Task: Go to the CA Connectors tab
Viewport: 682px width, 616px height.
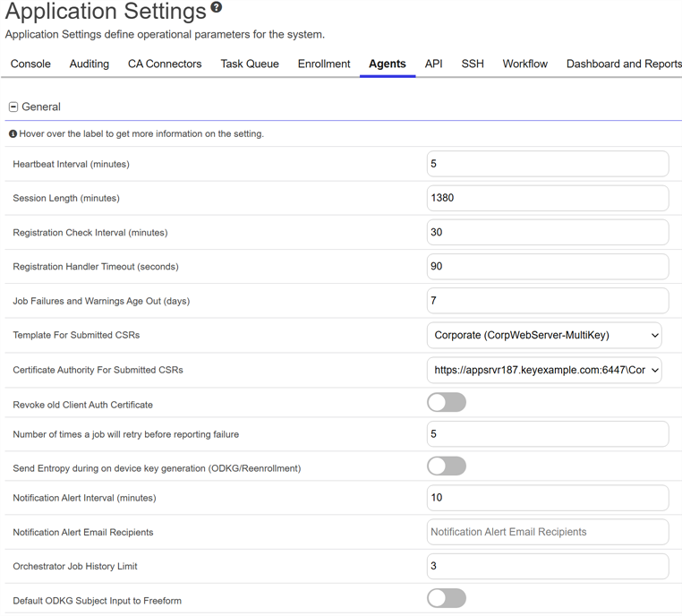Action: (x=165, y=64)
